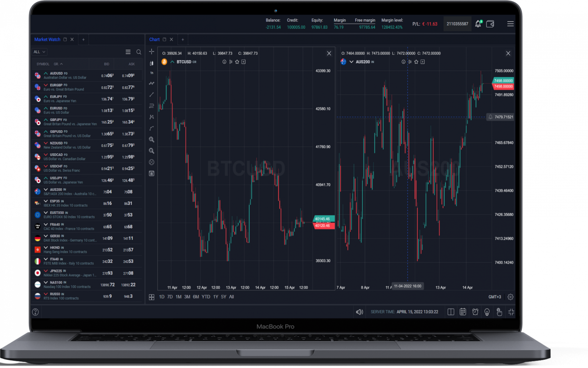Sort by GR. column arrow

tap(61, 64)
